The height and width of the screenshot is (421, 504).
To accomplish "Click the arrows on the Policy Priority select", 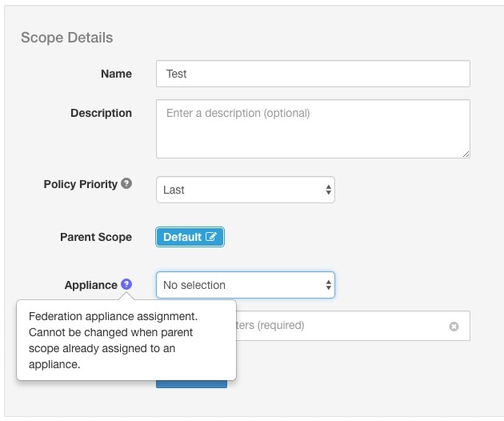I will pyautogui.click(x=328, y=190).
